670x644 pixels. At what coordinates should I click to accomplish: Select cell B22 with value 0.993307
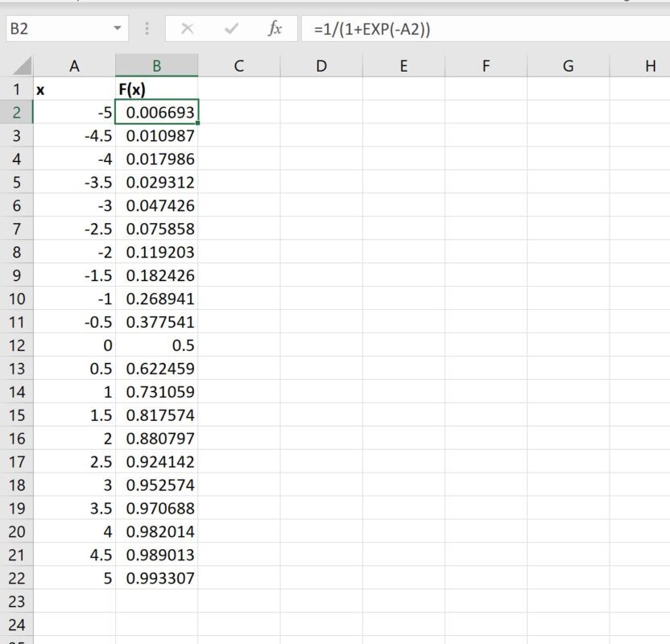(156, 578)
